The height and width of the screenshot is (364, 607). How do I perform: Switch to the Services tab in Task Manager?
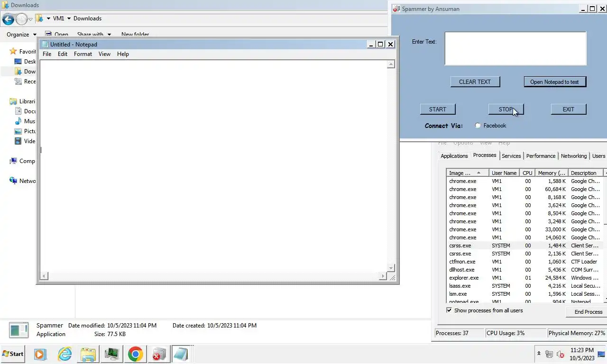point(511,156)
